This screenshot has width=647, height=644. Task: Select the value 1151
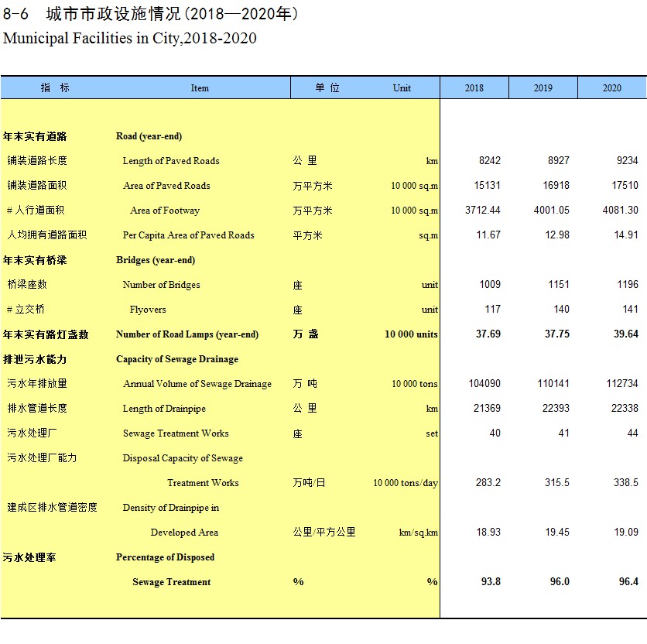click(x=559, y=284)
